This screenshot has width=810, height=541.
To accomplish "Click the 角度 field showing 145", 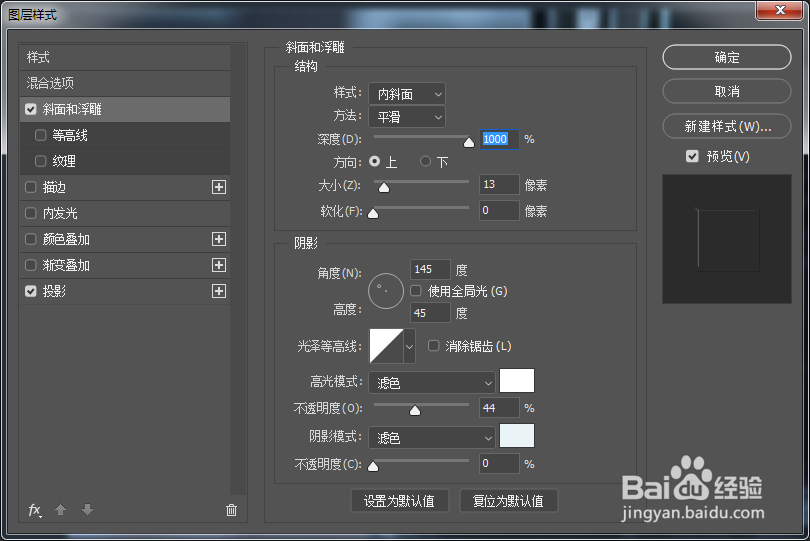I will (x=430, y=269).
